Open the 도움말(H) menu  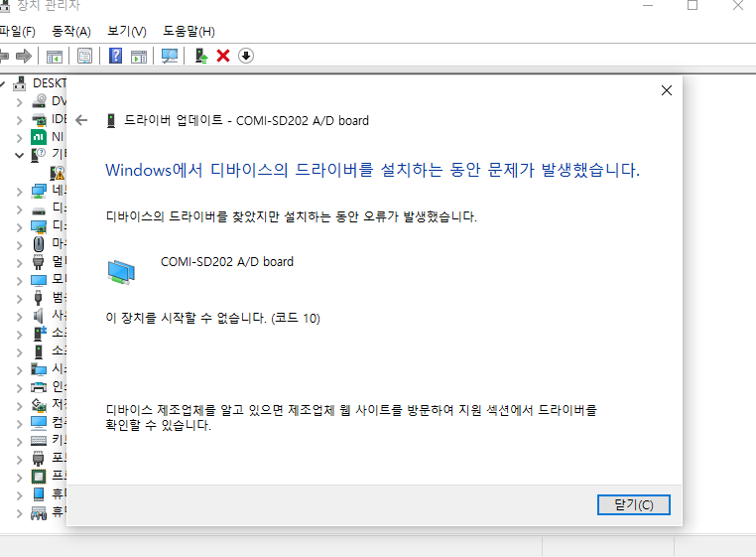pos(189,32)
